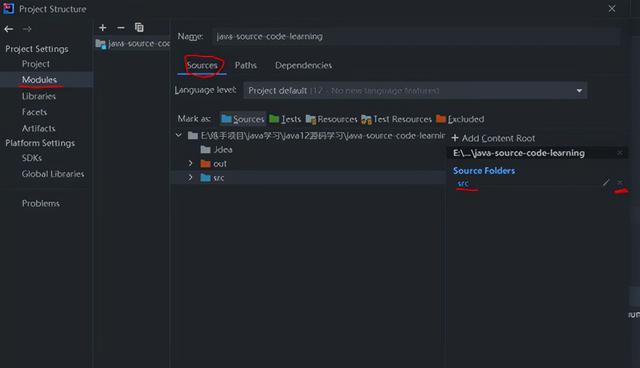This screenshot has height=368, width=640.
Task: Mark folder as Tests
Action: 285,119
